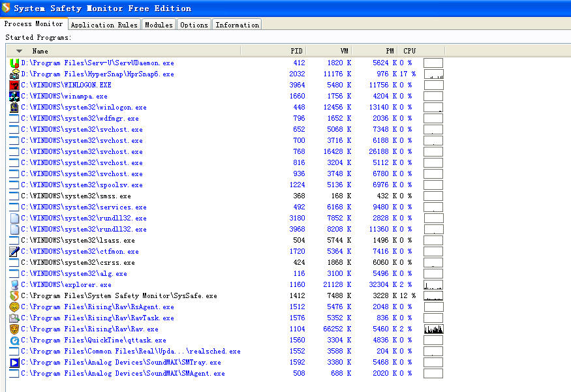Open the sort arrow dropdown in header
Viewport: 571px width, 392px height.
(x=19, y=51)
